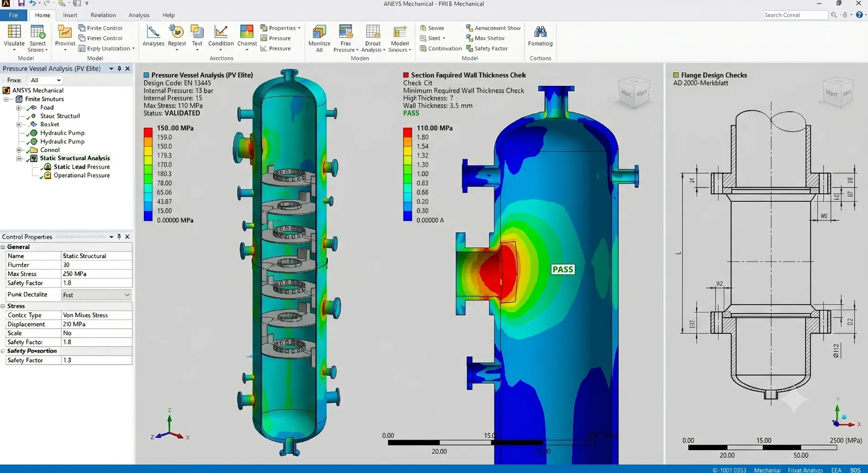
Task: Select Operational Pressure tree item
Action: click(81, 176)
